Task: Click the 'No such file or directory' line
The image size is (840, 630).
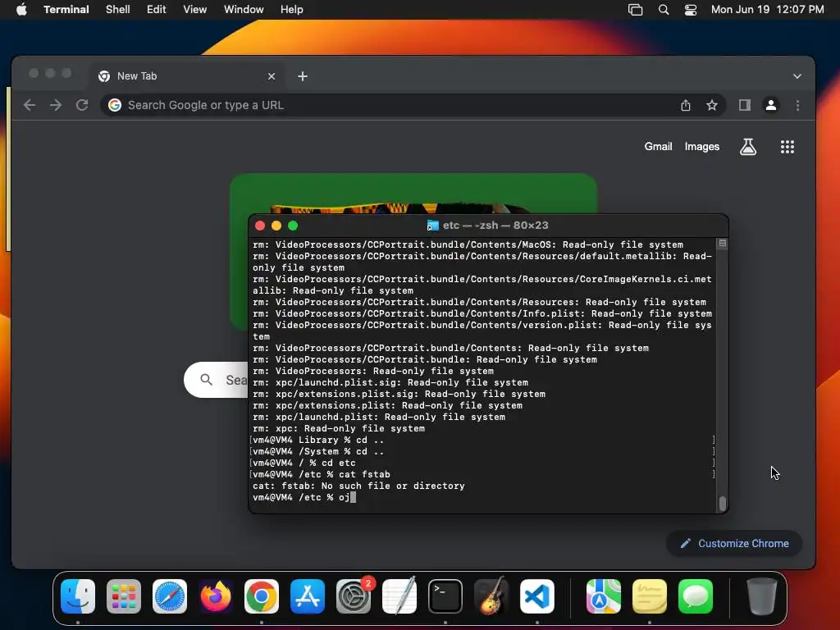Action: point(358,486)
